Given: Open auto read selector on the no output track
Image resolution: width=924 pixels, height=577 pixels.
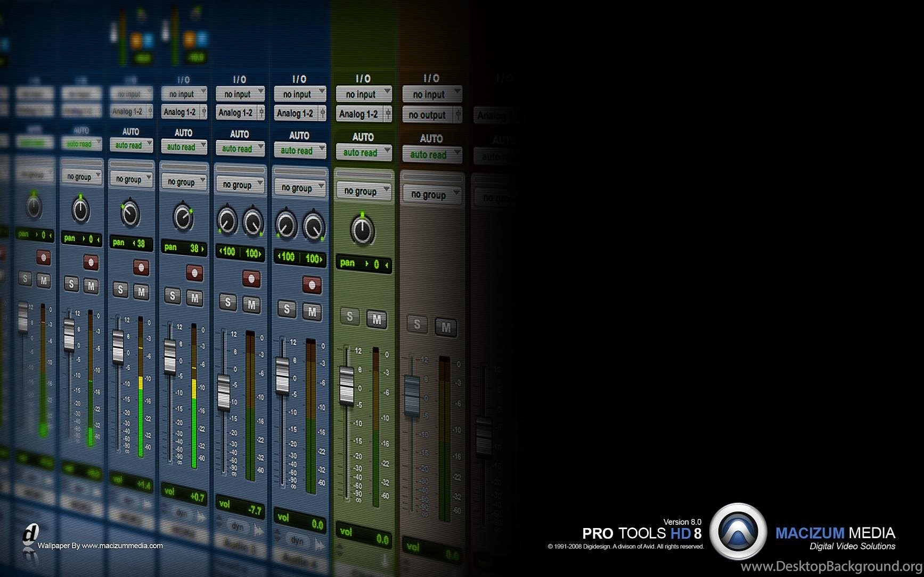Looking at the screenshot, I should pos(432,155).
